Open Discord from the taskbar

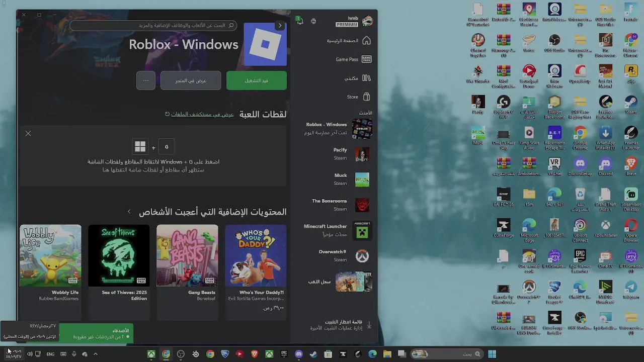coord(298,354)
